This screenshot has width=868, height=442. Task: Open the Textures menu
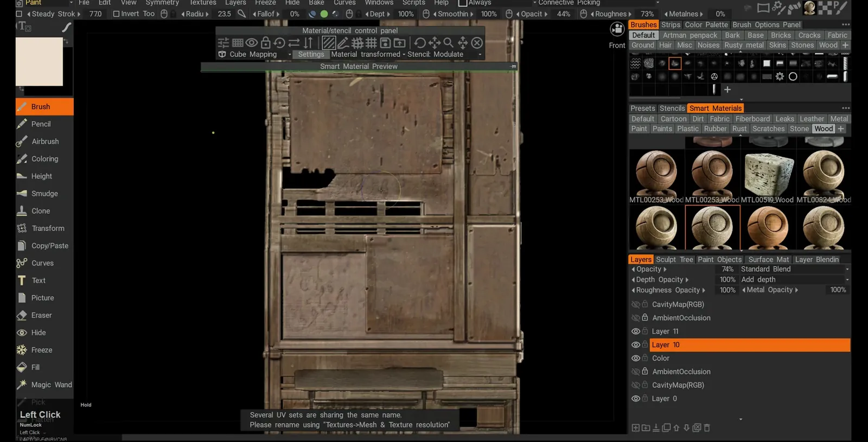203,3
